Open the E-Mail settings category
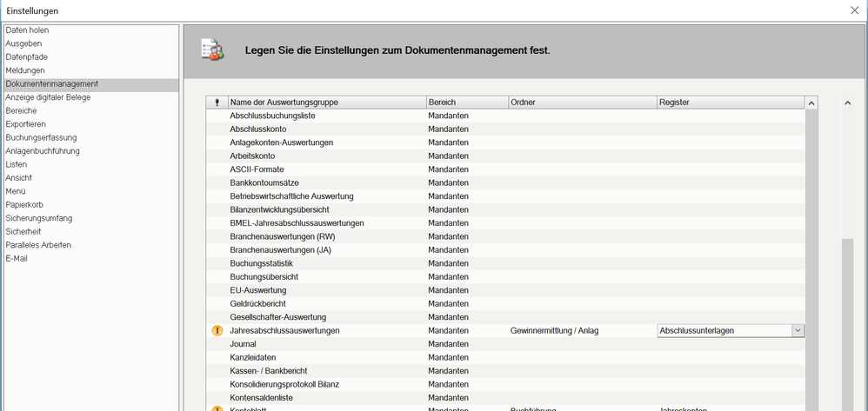868x411 pixels. (x=17, y=258)
